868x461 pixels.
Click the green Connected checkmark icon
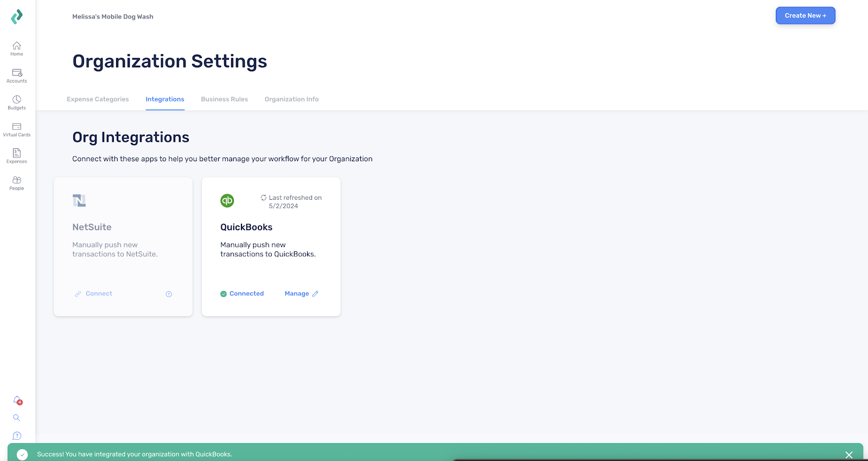(224, 294)
